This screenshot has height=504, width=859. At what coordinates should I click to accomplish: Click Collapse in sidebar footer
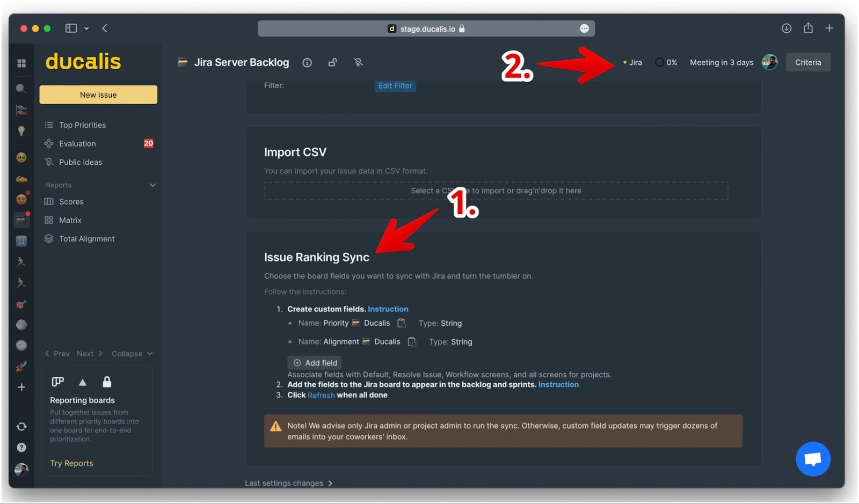(132, 354)
